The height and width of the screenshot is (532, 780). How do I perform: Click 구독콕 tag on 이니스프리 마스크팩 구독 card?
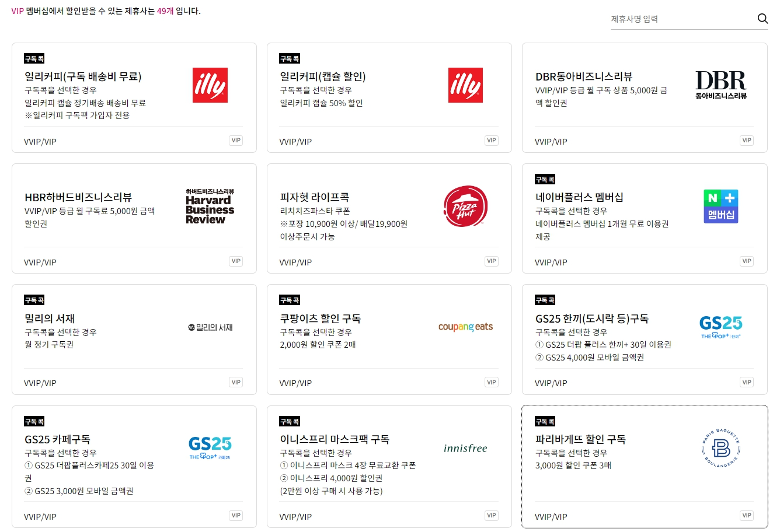[x=290, y=421]
